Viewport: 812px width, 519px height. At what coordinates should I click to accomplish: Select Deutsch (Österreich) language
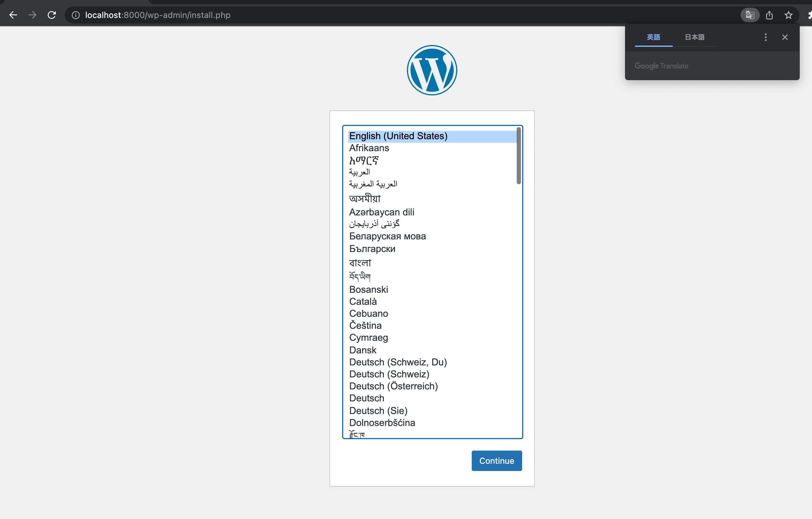(432, 386)
